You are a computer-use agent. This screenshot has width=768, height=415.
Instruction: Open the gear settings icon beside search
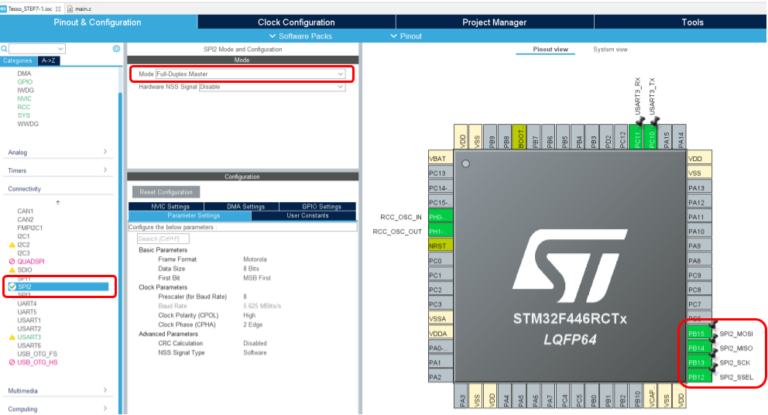pyautogui.click(x=116, y=48)
